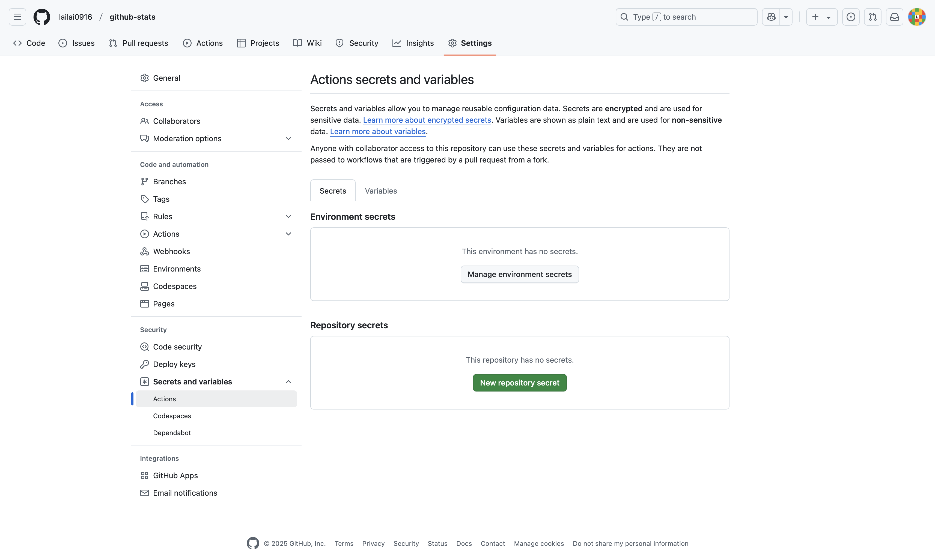Image resolution: width=935 pixels, height=560 pixels.
Task: Open the pull requests icon in the header
Action: point(872,17)
